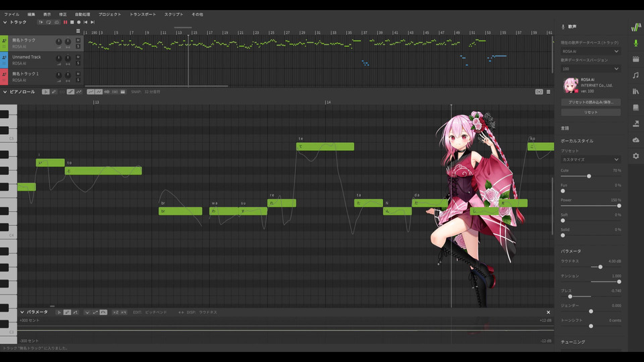Select the pointer tool in piano roll toolbar

(46, 92)
